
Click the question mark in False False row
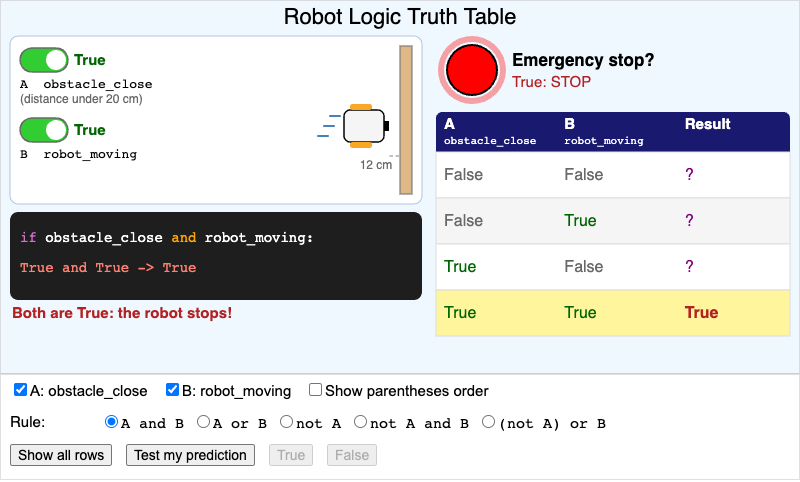pyautogui.click(x=689, y=174)
